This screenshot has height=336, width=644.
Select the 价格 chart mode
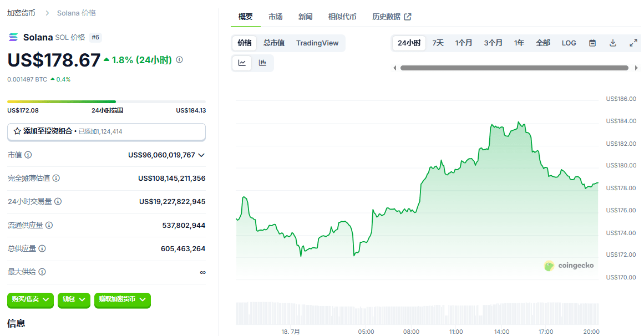[x=245, y=43]
